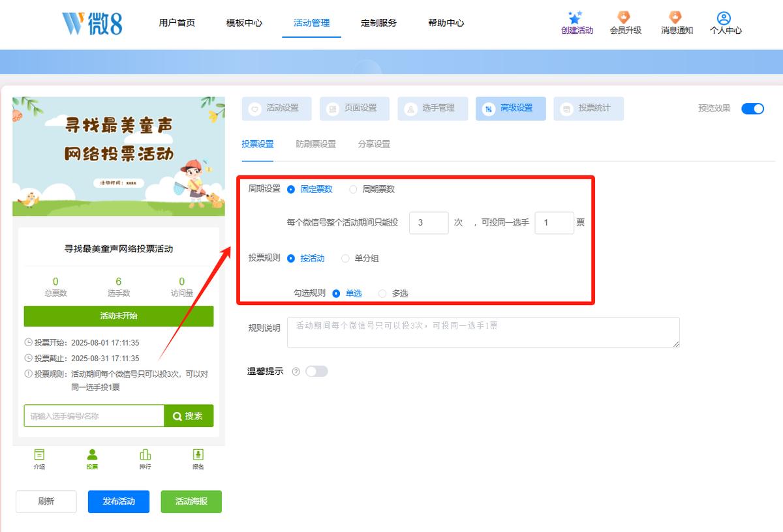Focus the same-contestant votes field showing 1
Viewport: 783px width, 532px height.
pos(554,223)
